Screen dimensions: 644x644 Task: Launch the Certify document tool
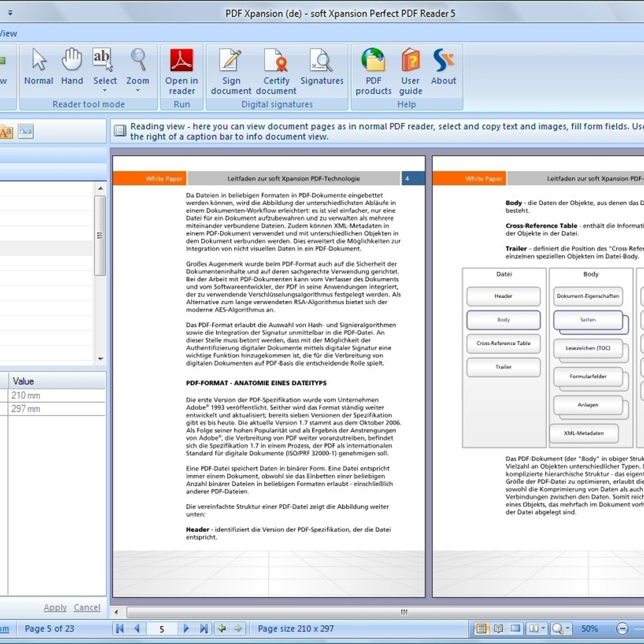pyautogui.click(x=276, y=71)
